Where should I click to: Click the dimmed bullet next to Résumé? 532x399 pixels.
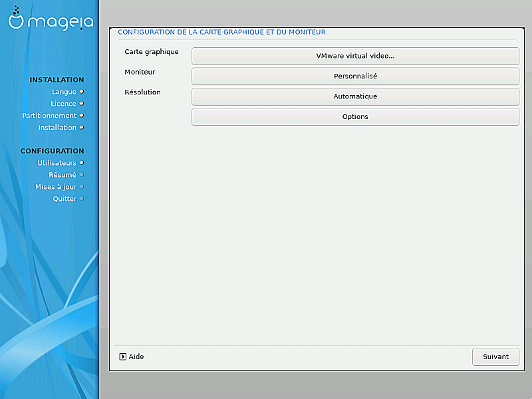(x=82, y=175)
